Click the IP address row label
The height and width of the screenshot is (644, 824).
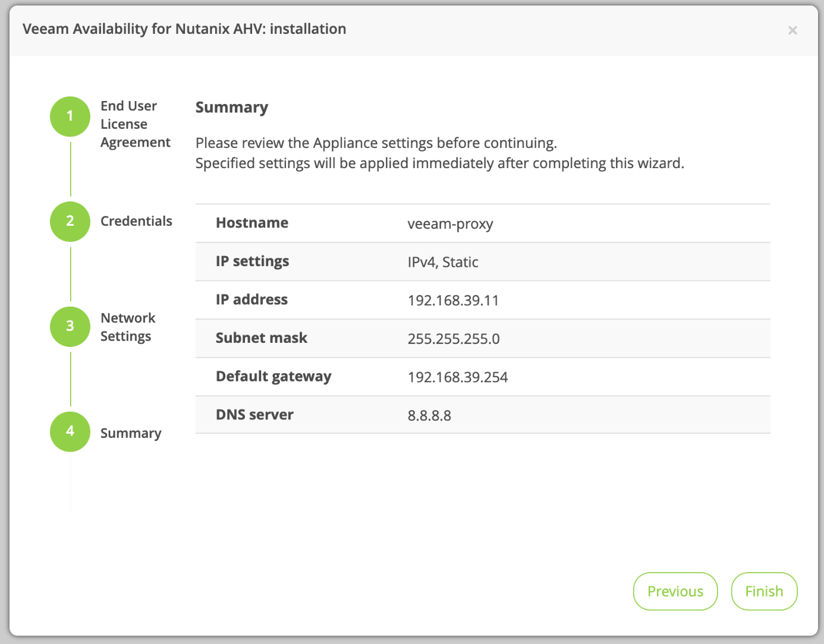[x=251, y=299]
